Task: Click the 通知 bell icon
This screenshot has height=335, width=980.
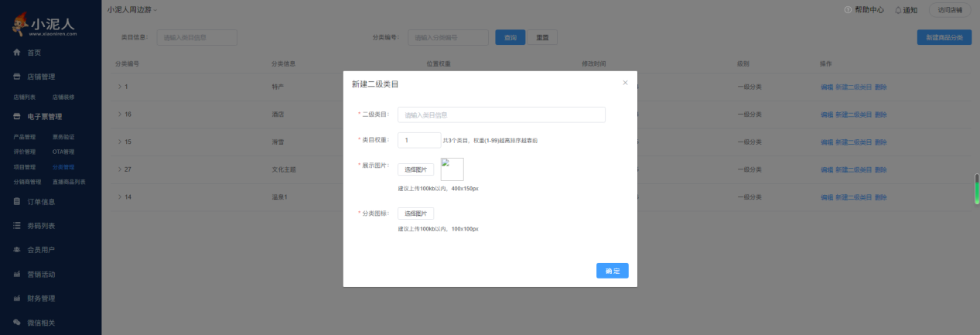Action: click(898, 10)
